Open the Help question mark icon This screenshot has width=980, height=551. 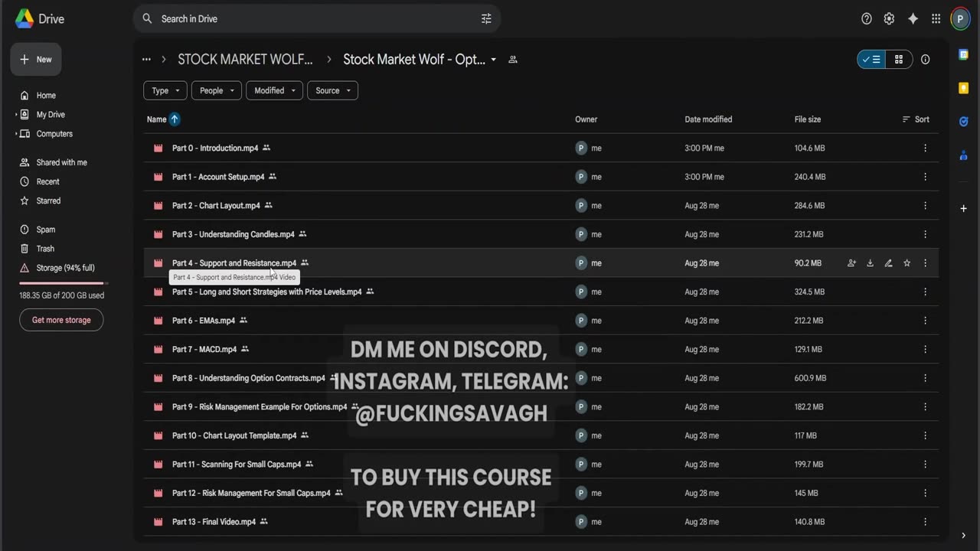(x=867, y=19)
